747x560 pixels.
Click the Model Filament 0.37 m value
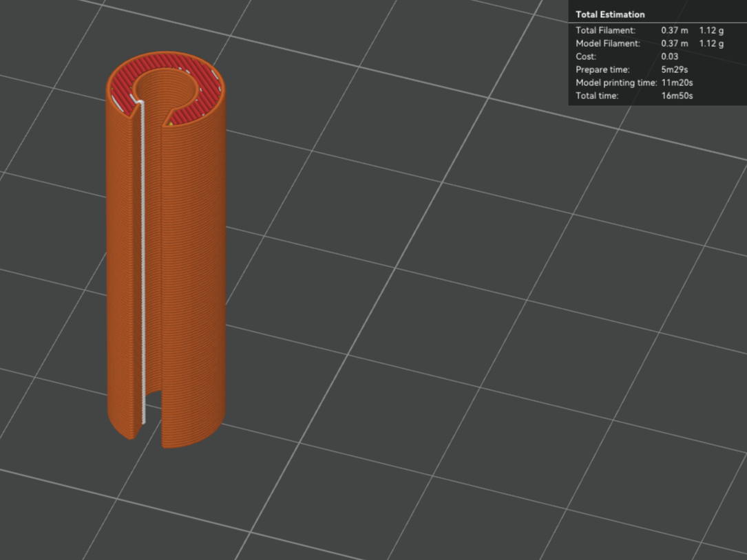coord(675,43)
